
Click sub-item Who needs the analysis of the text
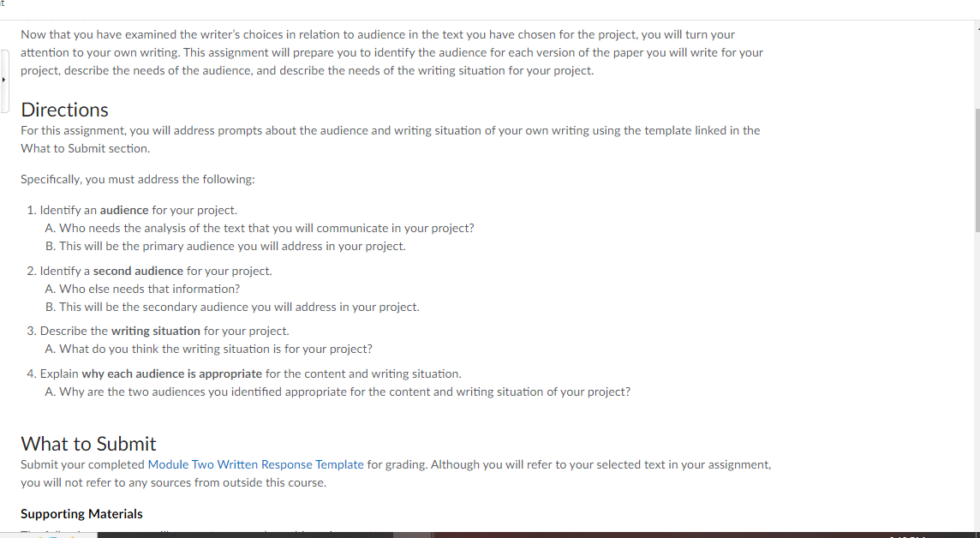[260, 229]
